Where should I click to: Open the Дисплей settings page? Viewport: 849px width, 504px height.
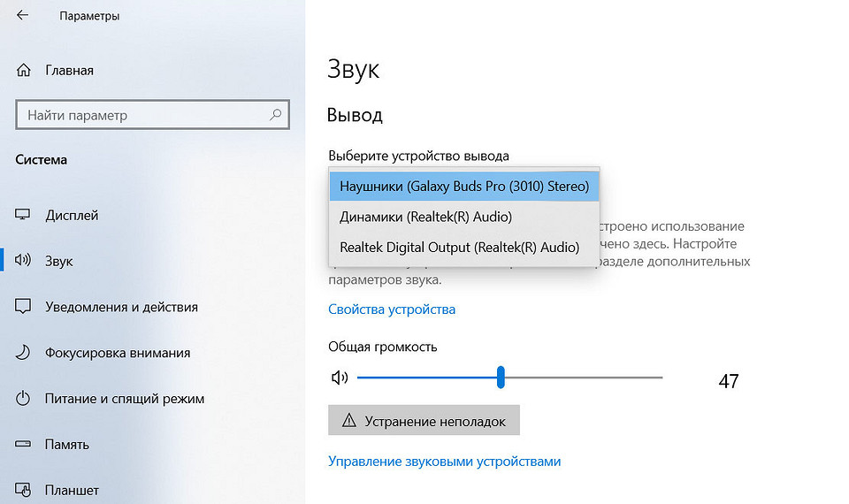point(72,215)
